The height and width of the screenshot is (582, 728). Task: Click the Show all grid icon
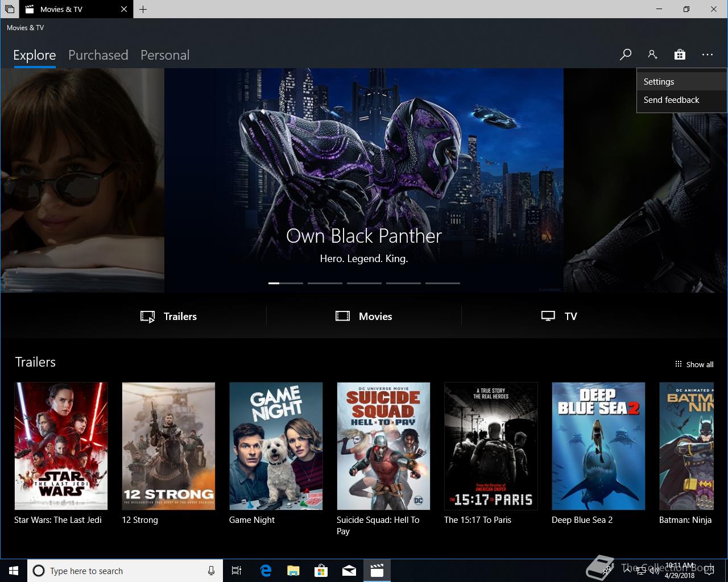tap(679, 364)
